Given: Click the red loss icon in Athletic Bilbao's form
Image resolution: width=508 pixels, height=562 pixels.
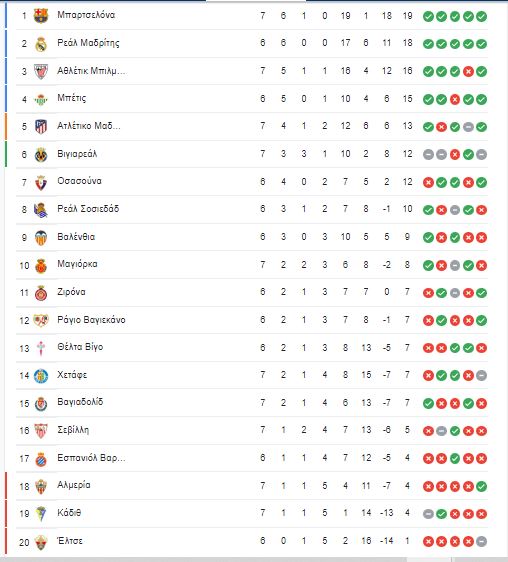Looking at the screenshot, I should coord(468,72).
